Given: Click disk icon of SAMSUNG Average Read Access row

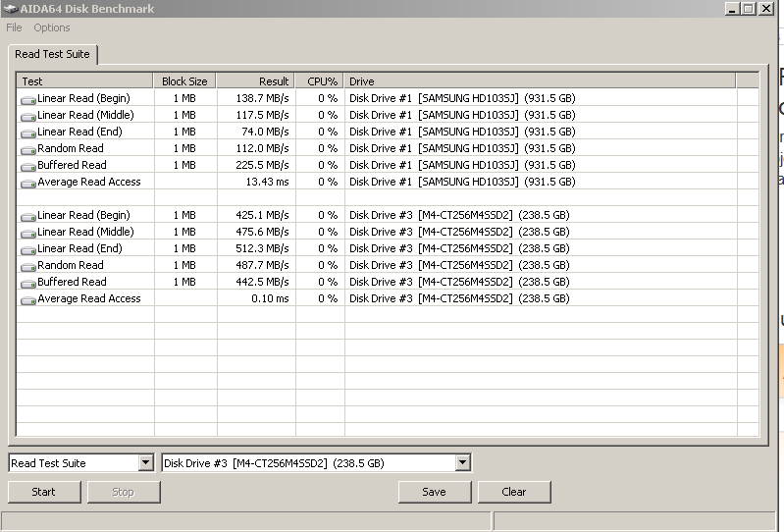Looking at the screenshot, I should click(28, 184).
